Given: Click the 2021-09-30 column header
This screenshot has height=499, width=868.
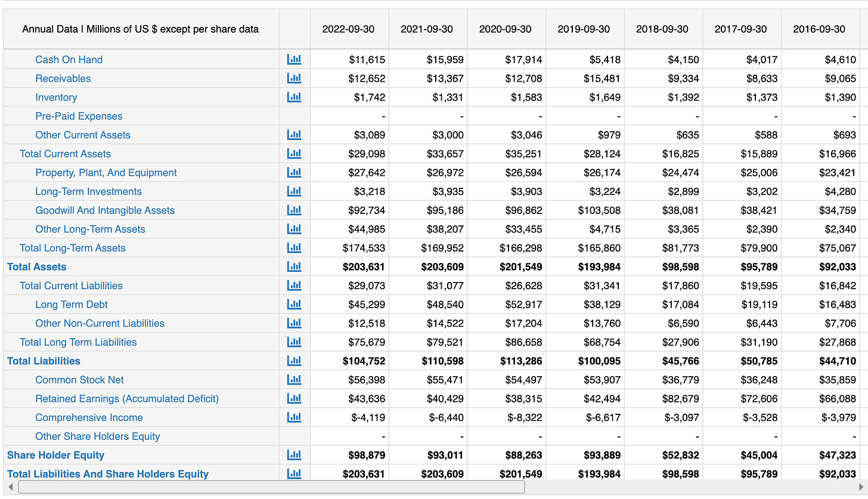Looking at the screenshot, I should pos(428,29).
